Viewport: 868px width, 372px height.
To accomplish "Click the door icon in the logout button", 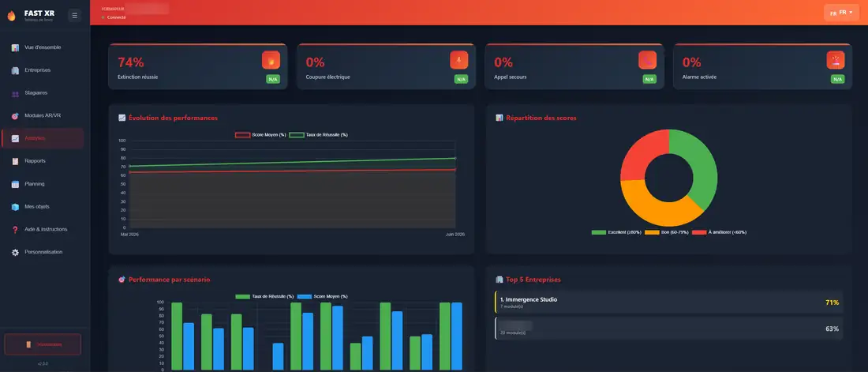I will pos(28,344).
